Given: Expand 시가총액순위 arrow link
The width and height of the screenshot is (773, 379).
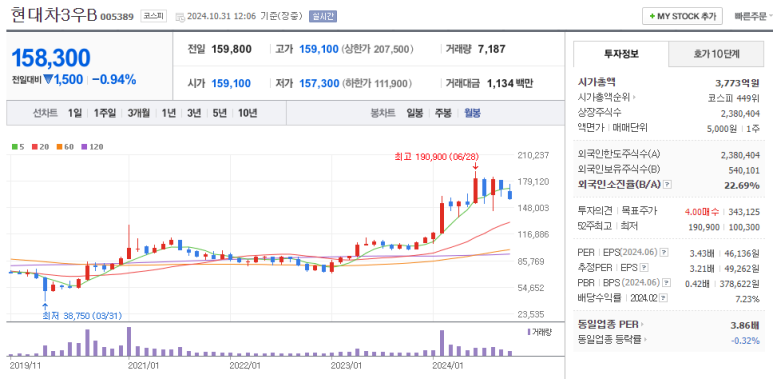Looking at the screenshot, I should tap(606, 98).
